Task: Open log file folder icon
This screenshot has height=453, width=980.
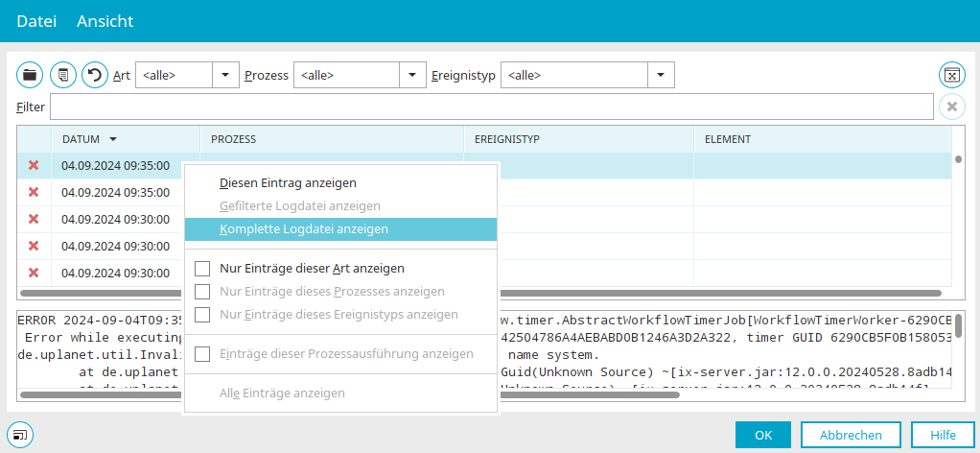Action: coord(30,75)
